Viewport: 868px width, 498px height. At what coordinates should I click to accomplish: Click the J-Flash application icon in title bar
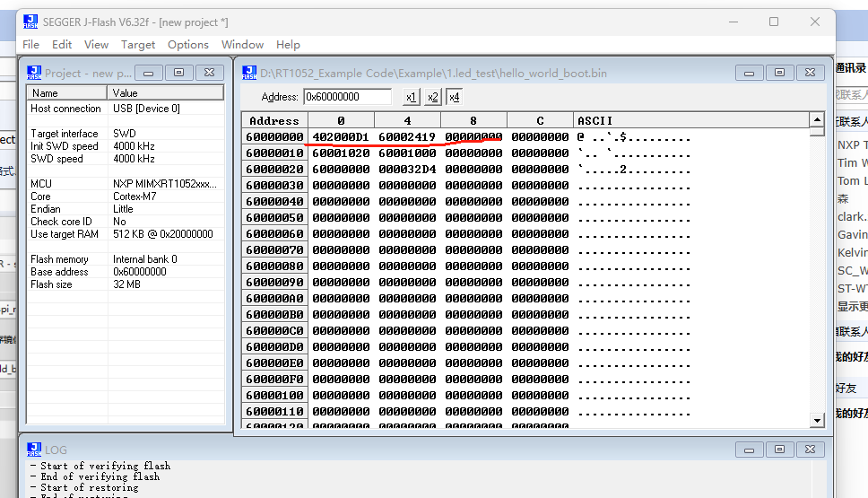point(30,22)
